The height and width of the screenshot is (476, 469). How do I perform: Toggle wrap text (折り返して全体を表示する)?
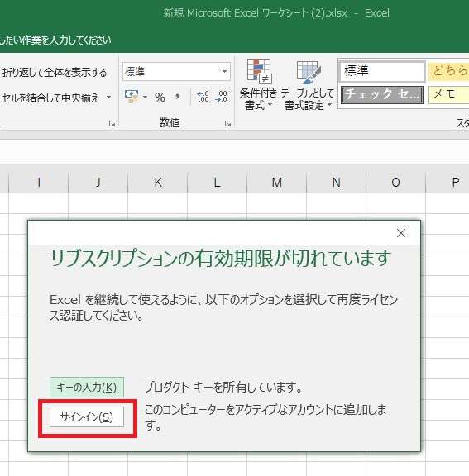(55, 72)
